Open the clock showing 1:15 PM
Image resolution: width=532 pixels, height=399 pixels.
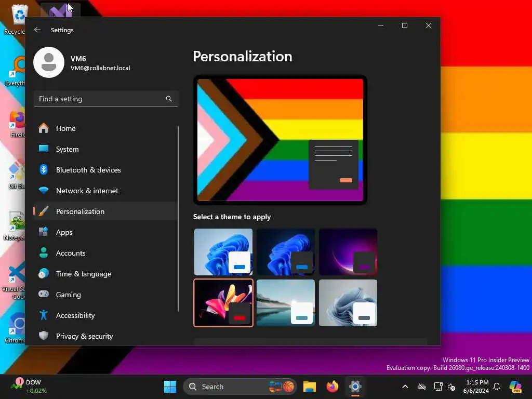point(476,387)
